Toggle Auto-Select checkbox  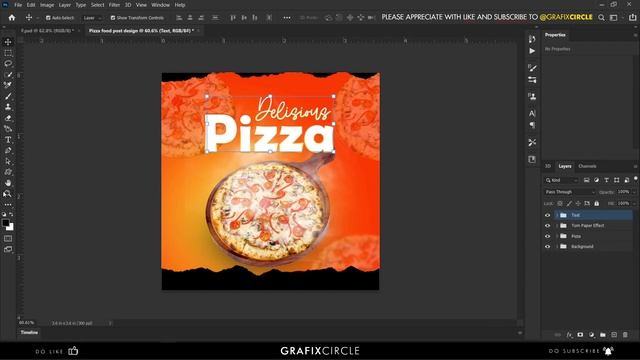tap(48, 18)
